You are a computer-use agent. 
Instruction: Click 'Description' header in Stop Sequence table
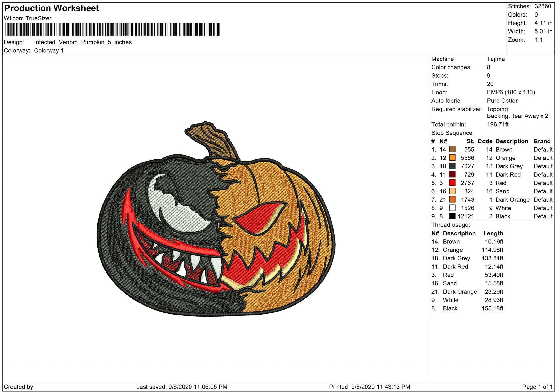(512, 141)
